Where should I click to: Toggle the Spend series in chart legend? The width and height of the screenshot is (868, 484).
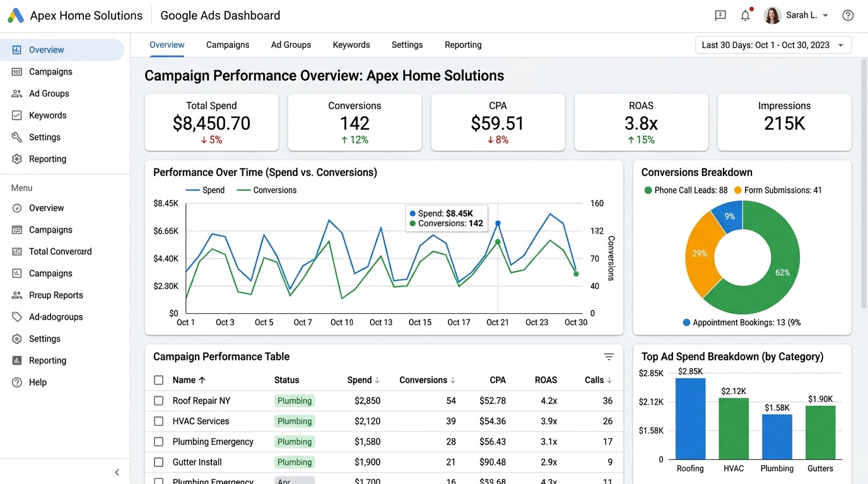[205, 190]
